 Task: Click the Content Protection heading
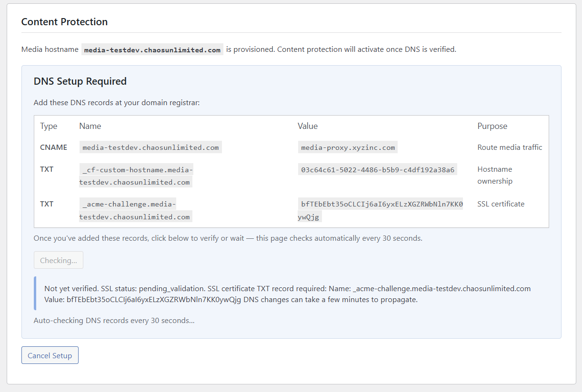[64, 21]
